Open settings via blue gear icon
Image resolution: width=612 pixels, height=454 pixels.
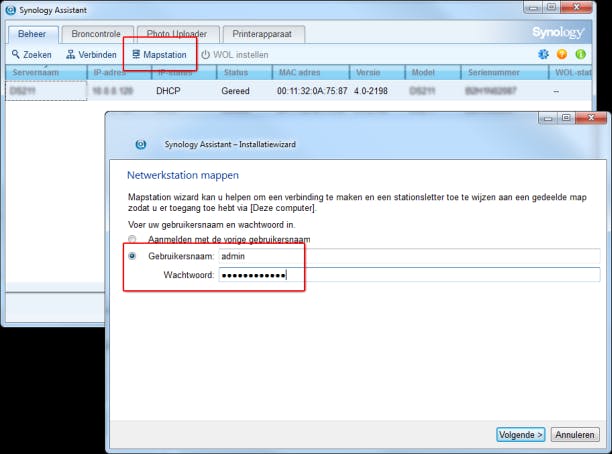543,54
